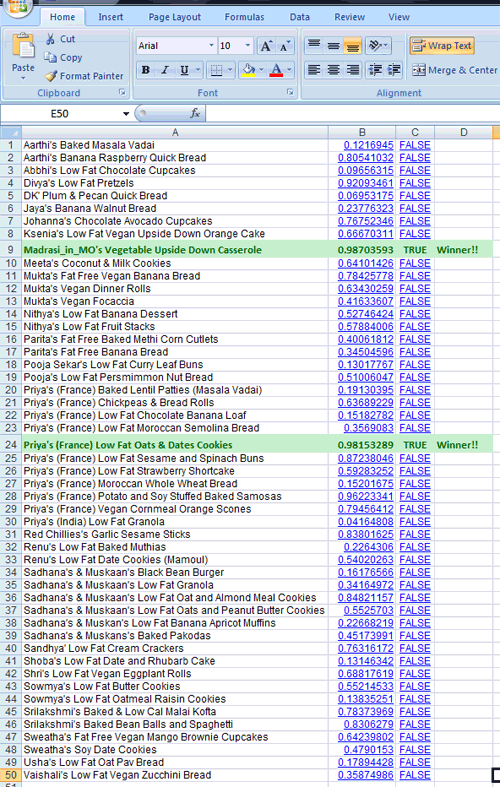The image size is (500, 787).
Task: Toggle Italic formatting
Action: point(164,70)
